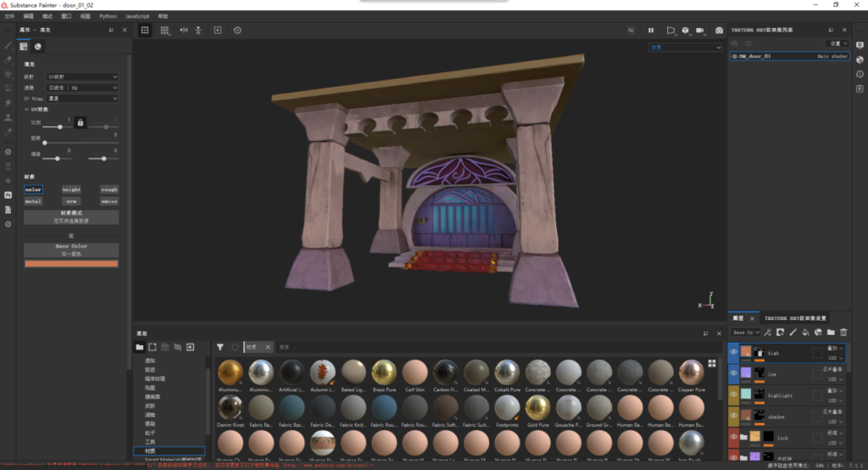This screenshot has width=868, height=470.
Task: Click the orange base color swatch
Action: pyautogui.click(x=71, y=264)
